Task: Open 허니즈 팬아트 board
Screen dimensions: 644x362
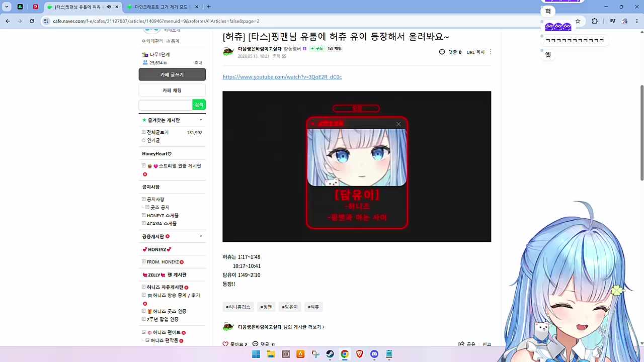Action: click(164, 333)
